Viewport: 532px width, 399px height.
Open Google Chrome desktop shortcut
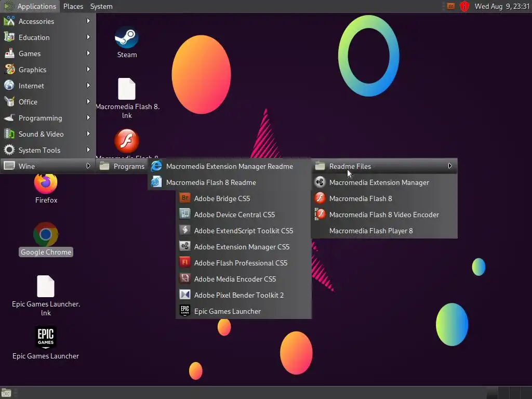46,234
